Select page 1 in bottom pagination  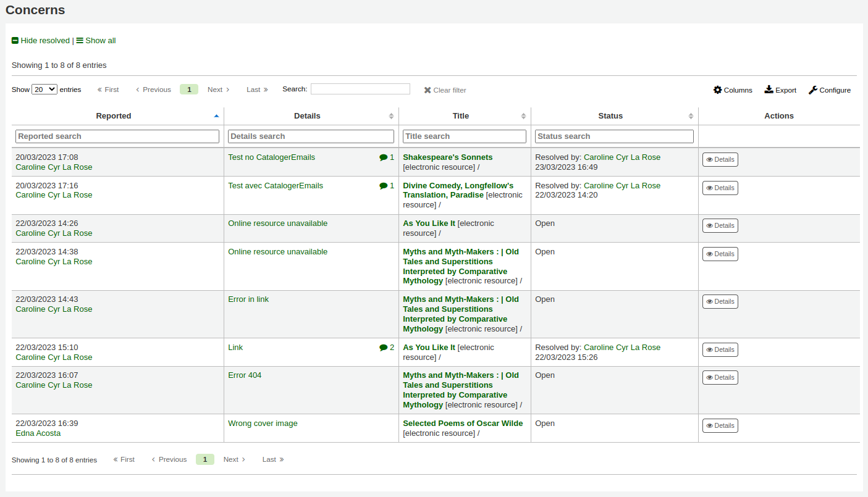coord(205,459)
